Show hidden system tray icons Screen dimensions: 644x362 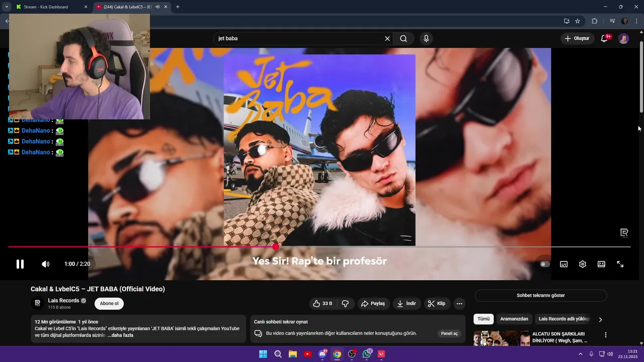click(581, 354)
